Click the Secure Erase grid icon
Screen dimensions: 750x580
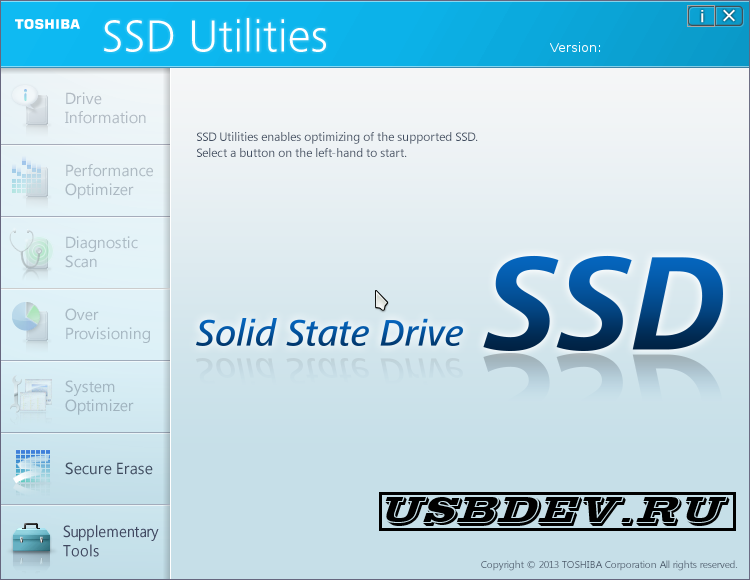[32, 469]
